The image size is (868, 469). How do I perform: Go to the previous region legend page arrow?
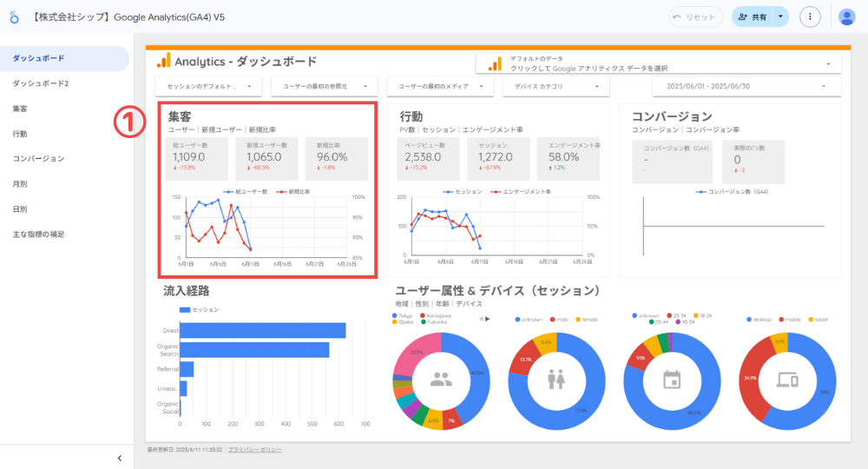tap(481, 319)
